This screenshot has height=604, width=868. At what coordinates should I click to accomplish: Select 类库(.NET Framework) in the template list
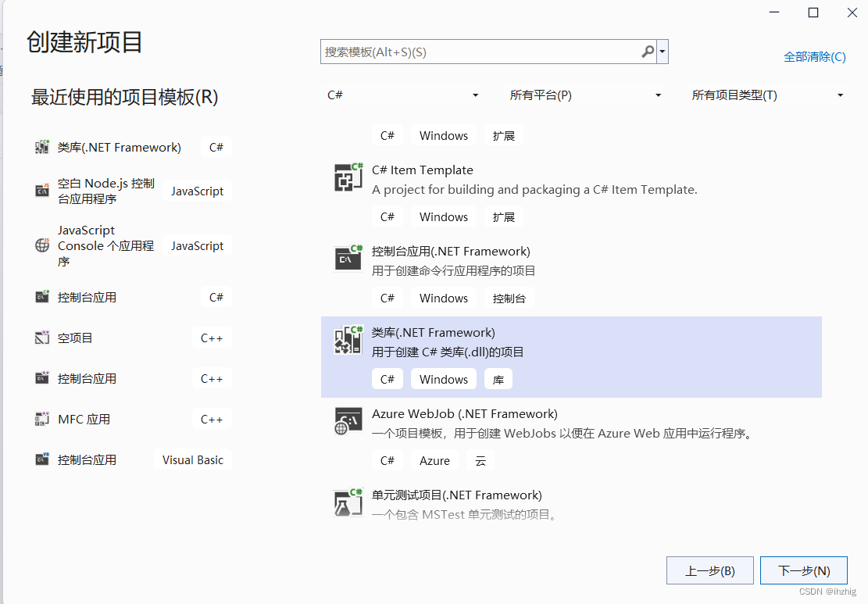[571, 357]
